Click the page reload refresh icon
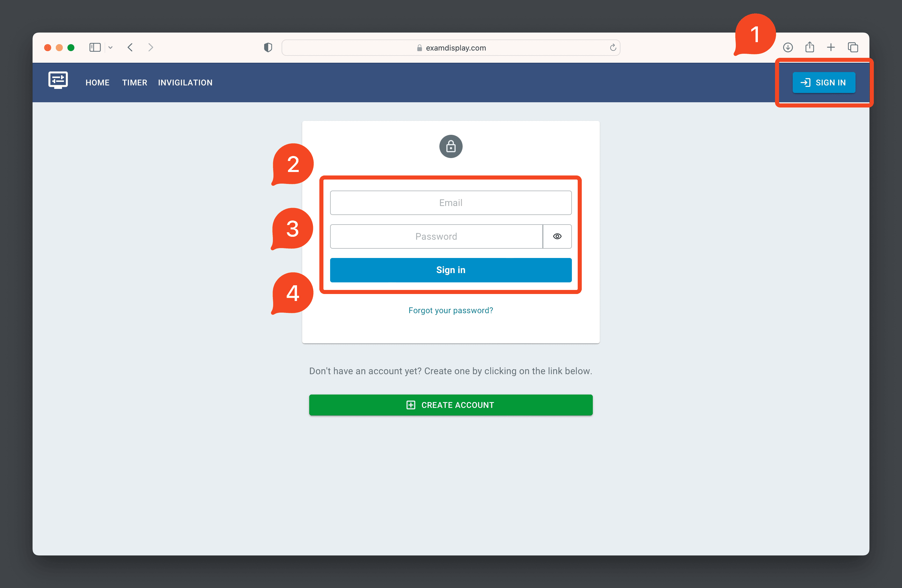This screenshot has height=588, width=902. [x=612, y=47]
